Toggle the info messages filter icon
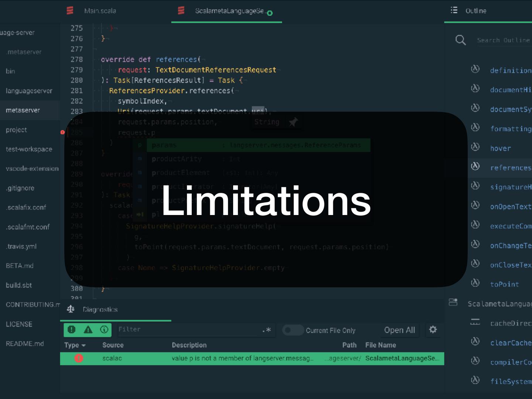Image resolution: width=532 pixels, height=399 pixels. (x=104, y=330)
